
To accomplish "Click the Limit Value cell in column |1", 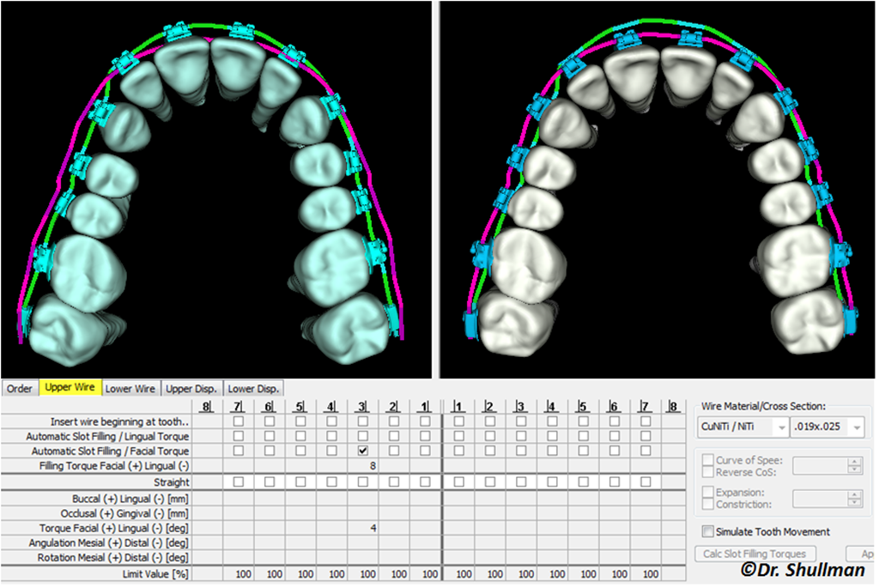I will (x=459, y=574).
